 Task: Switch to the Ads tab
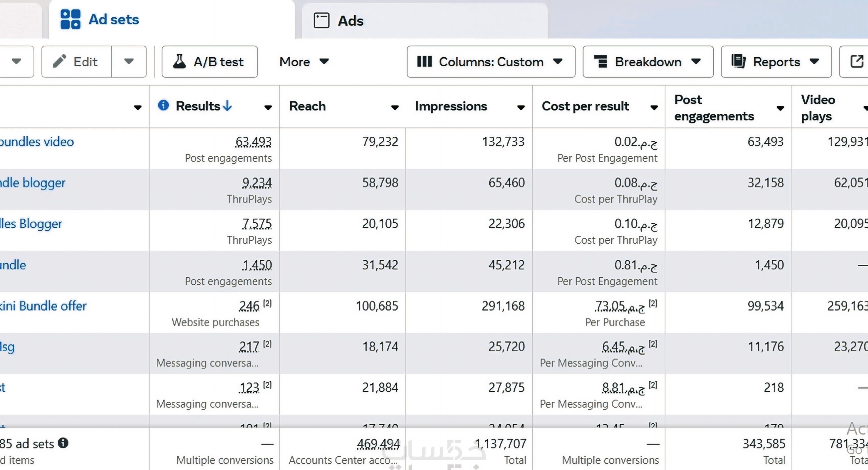(x=350, y=20)
